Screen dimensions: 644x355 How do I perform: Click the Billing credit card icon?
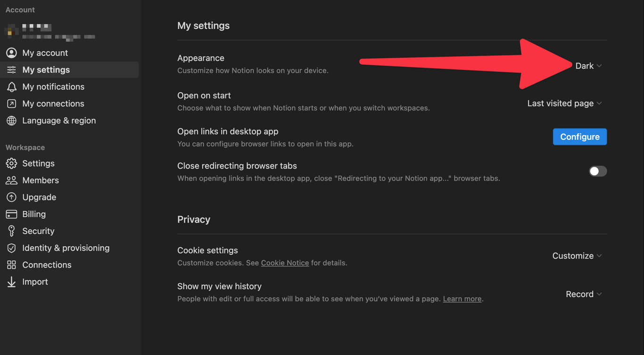pos(11,214)
